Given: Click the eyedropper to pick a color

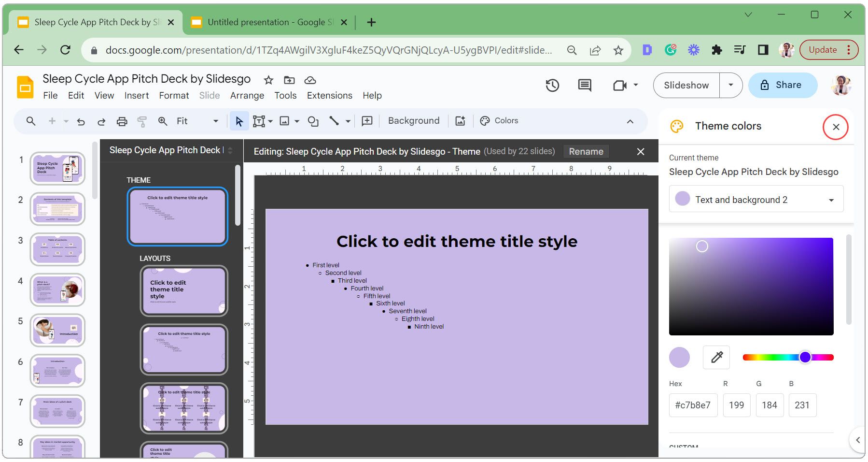Looking at the screenshot, I should tap(716, 357).
